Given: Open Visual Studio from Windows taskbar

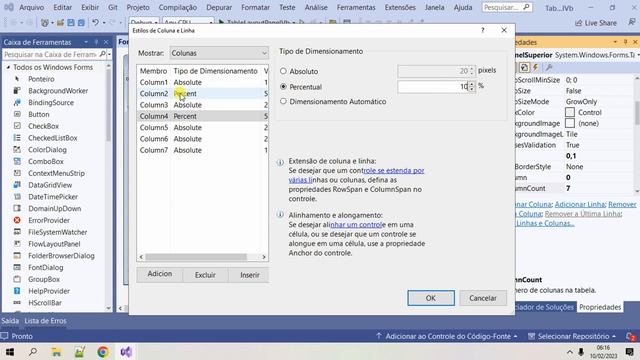Looking at the screenshot, I should pos(126,352).
